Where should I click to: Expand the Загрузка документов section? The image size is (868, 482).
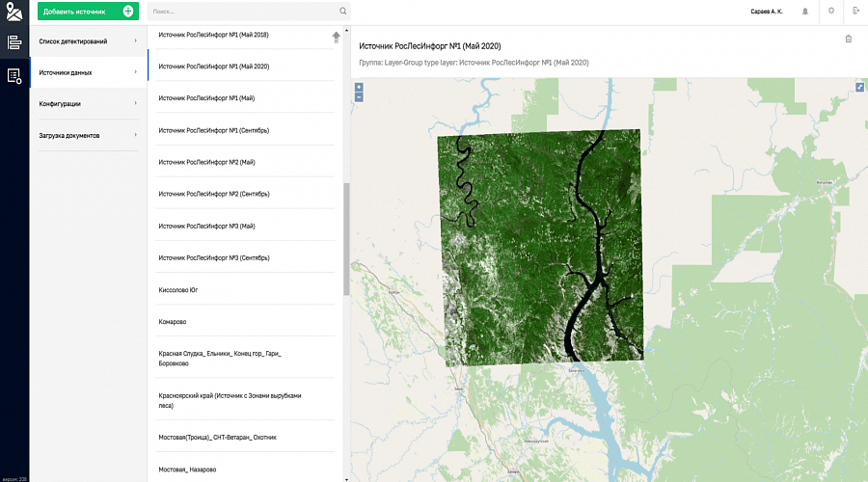(x=88, y=135)
